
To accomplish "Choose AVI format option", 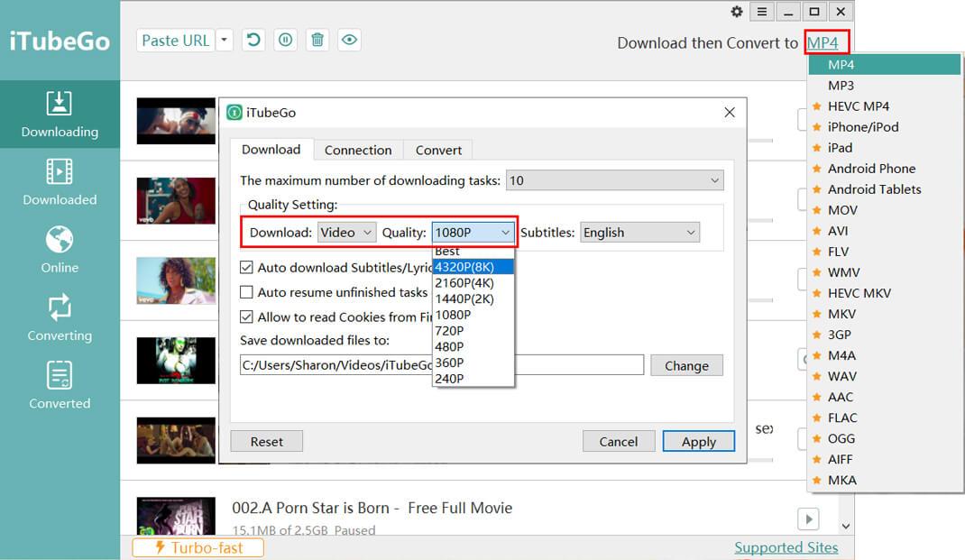I will (x=885, y=231).
